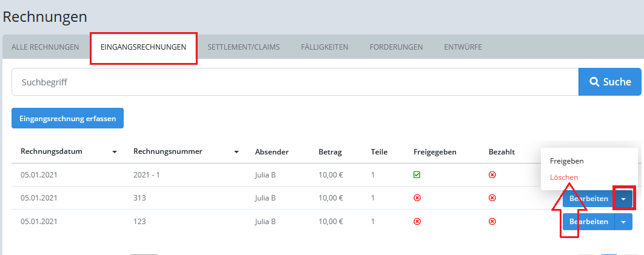The width and height of the screenshot is (644, 255).
Task: Switch to the Settlement/Claims tab
Action: click(x=244, y=47)
